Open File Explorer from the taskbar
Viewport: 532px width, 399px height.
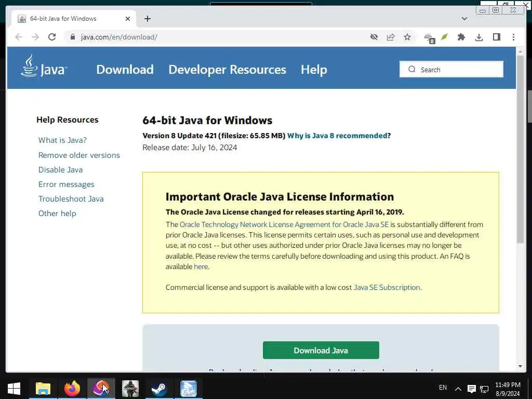coord(43,389)
